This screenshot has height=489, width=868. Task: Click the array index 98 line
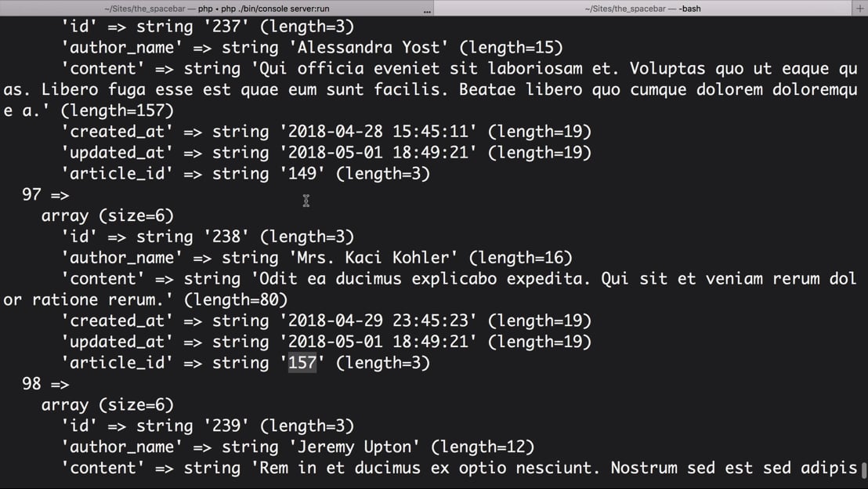tap(45, 384)
